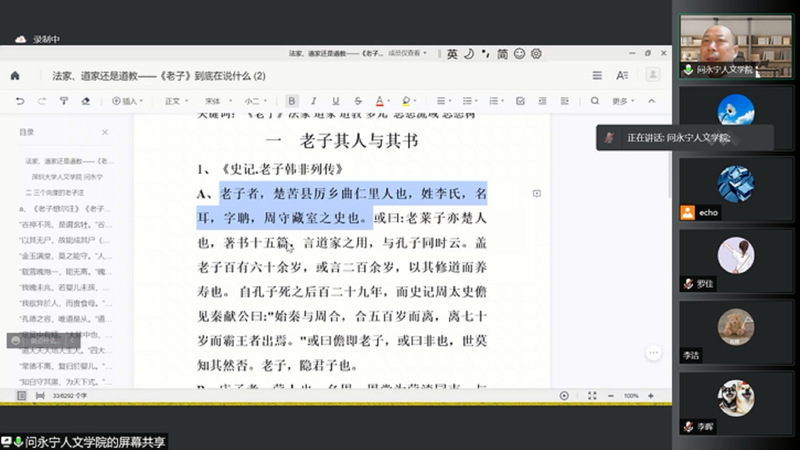Open the search magnifier in toolbar
Image resolution: width=800 pixels, height=450 pixels.
click(595, 101)
